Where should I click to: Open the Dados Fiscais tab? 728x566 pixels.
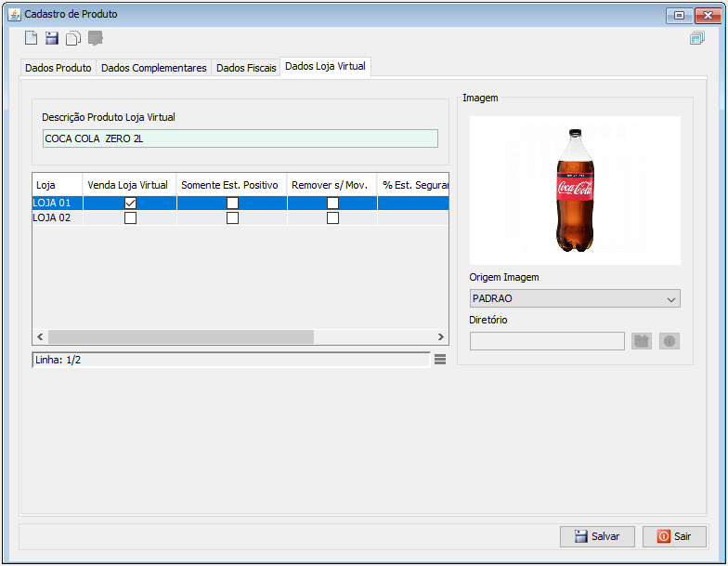point(246,68)
